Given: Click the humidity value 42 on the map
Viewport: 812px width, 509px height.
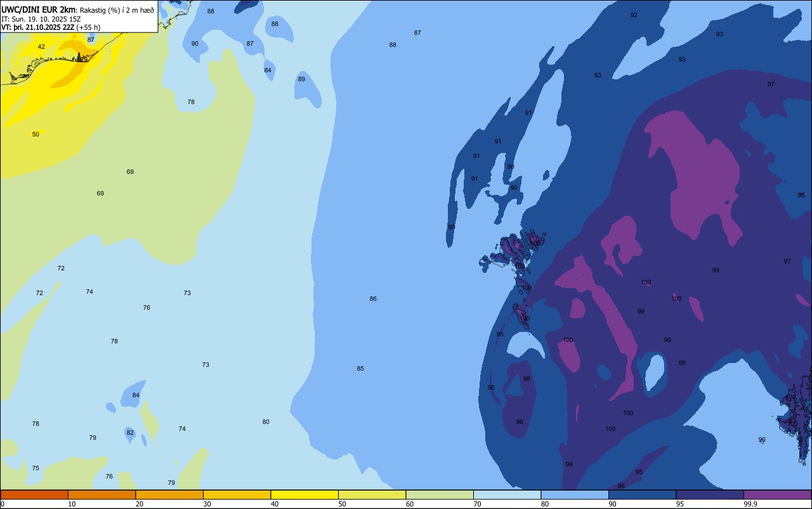Looking at the screenshot, I should coord(41,47).
